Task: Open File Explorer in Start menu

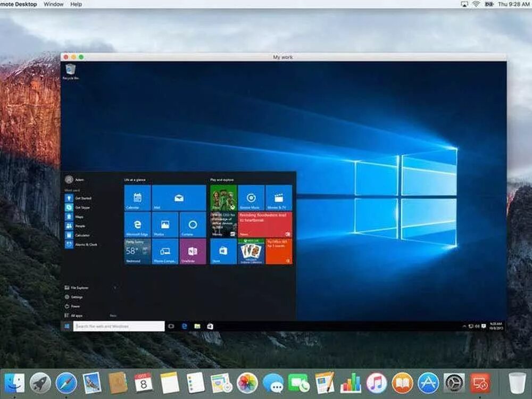Action: [x=77, y=288]
